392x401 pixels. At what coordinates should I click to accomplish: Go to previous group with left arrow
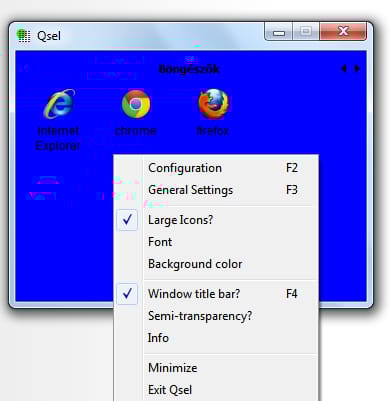click(x=344, y=69)
